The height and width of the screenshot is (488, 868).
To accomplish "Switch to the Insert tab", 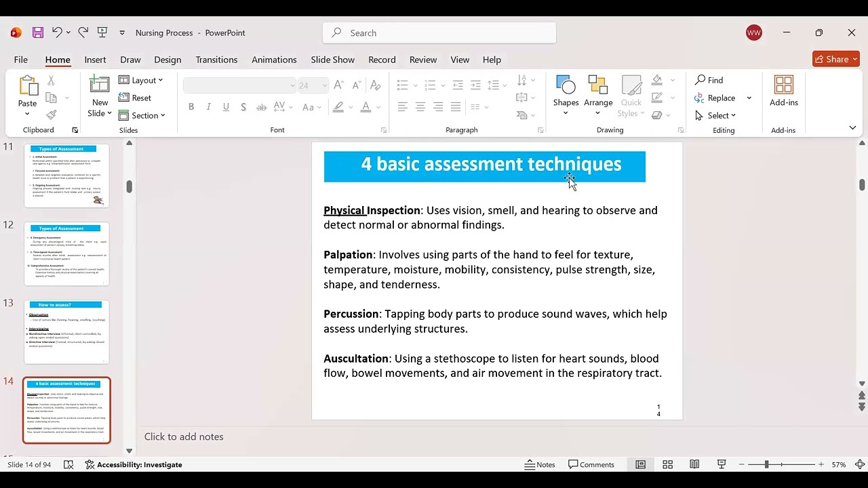I will [x=96, y=60].
